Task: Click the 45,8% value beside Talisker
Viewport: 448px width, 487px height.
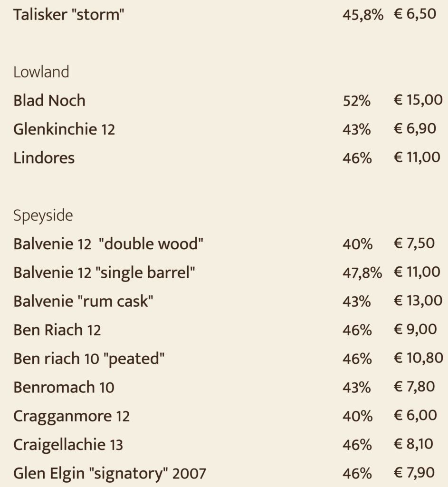Action: (x=363, y=15)
